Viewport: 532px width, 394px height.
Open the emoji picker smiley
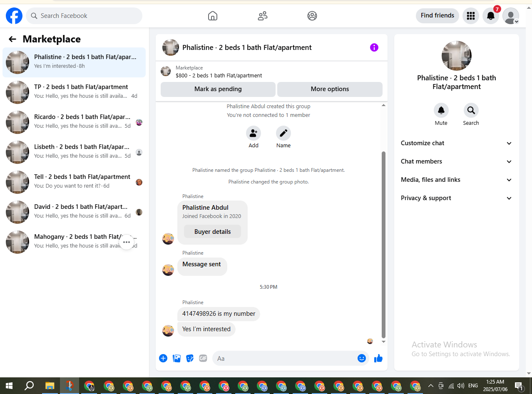point(362,358)
